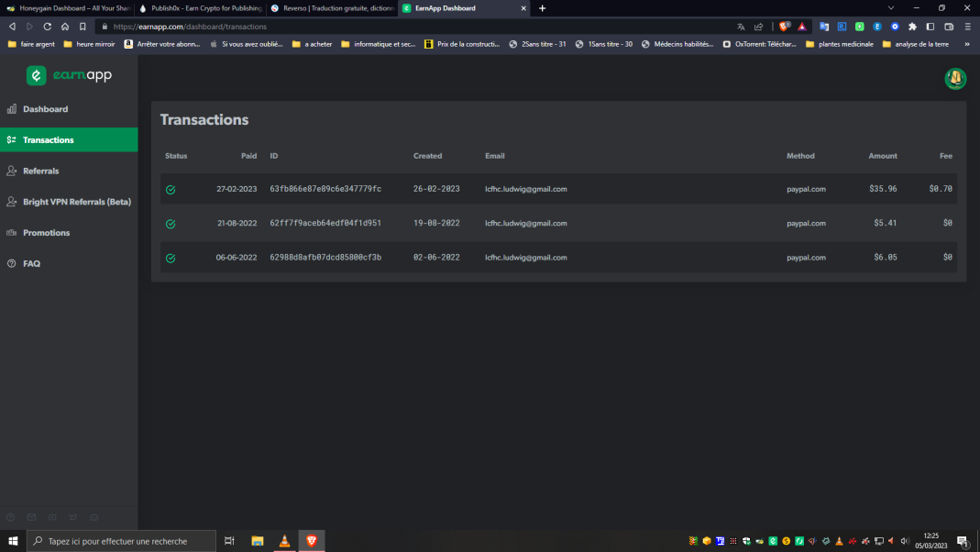Screen dimensions: 980x552
Task: Select transaction ID 63fb866e87e89c6e347779fc
Action: click(325, 189)
